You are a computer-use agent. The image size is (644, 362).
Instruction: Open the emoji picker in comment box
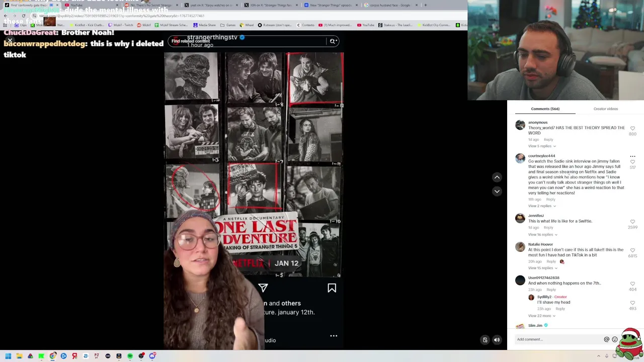pyautogui.click(x=614, y=339)
